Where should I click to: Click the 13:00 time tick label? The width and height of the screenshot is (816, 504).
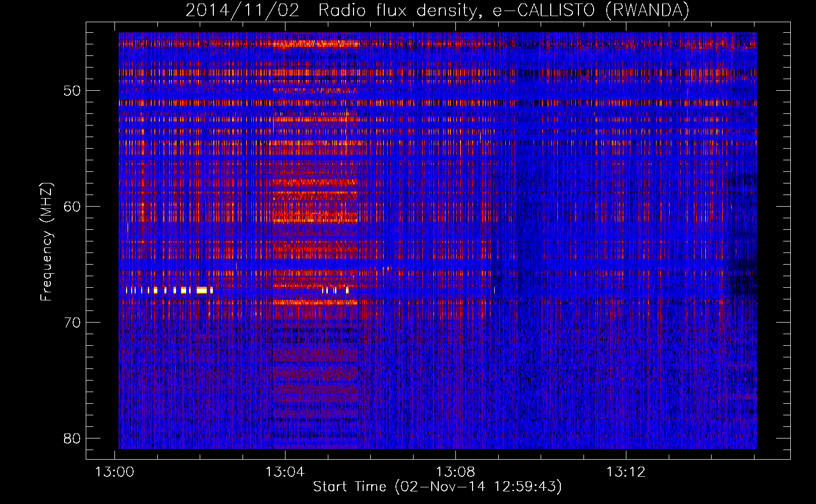tap(115, 472)
